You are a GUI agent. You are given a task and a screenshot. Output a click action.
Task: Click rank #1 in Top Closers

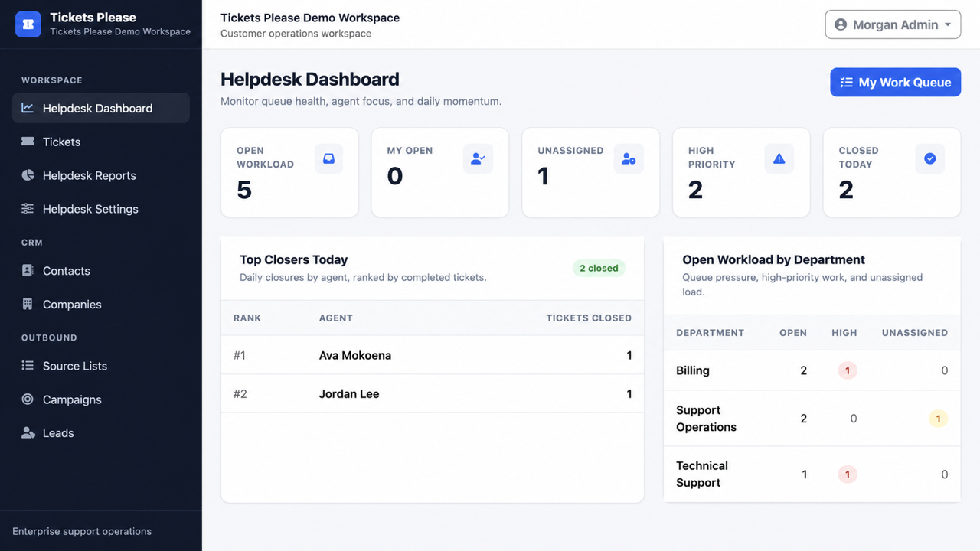240,355
